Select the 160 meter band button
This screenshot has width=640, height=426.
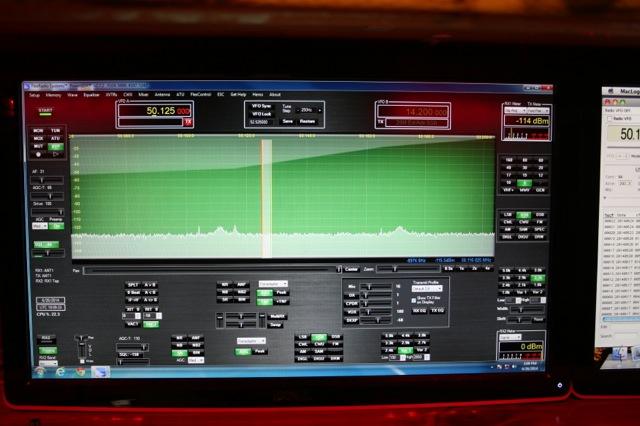[509, 160]
